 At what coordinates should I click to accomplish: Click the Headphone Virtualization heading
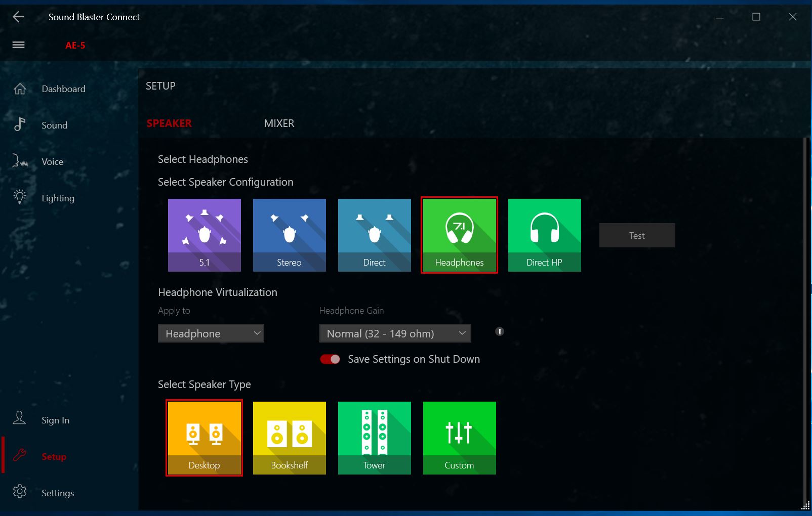tap(218, 292)
